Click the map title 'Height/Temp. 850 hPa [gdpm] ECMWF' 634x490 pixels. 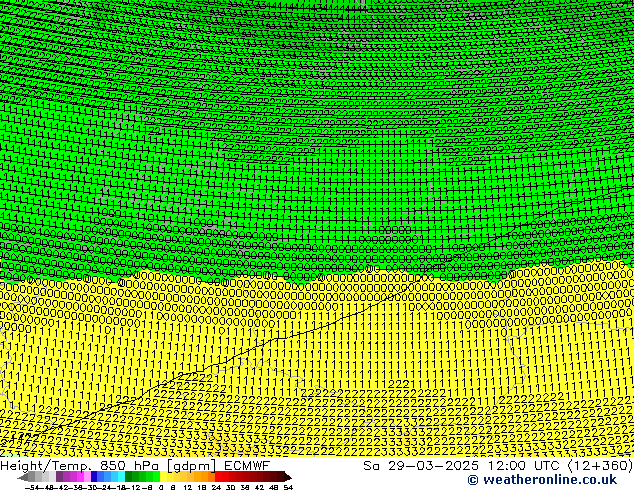coord(135,465)
